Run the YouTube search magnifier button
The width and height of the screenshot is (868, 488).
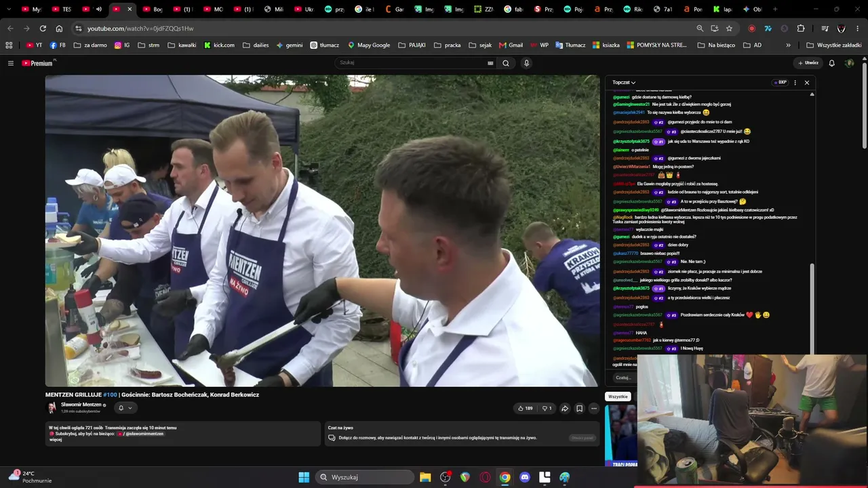506,63
